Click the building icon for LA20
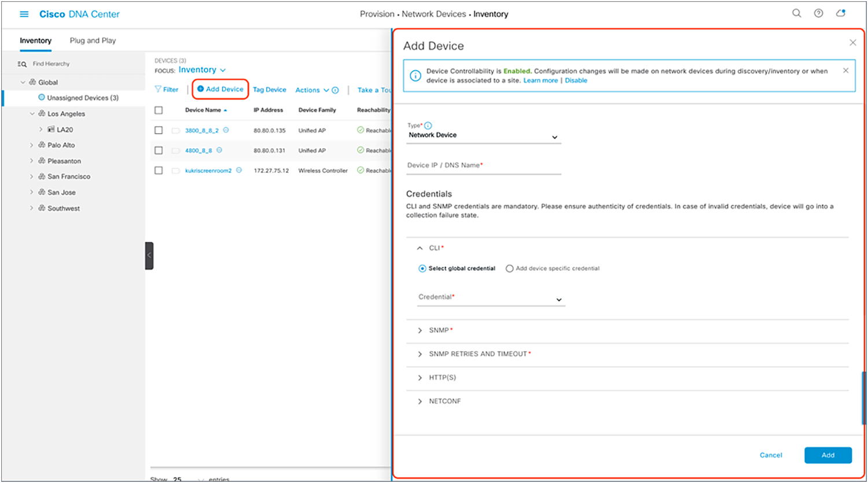 coord(51,130)
